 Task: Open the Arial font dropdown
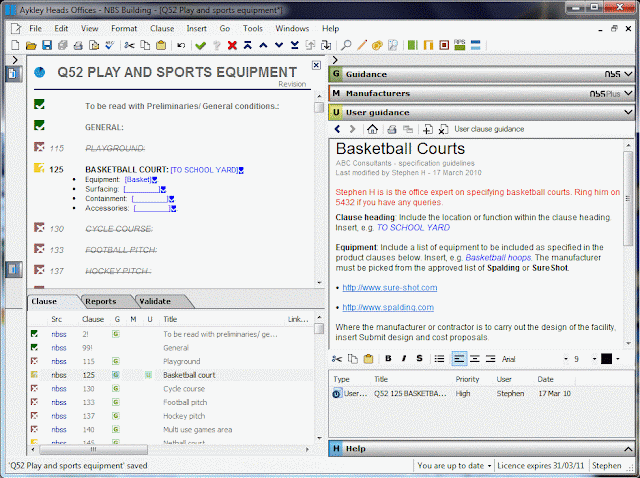point(566,359)
